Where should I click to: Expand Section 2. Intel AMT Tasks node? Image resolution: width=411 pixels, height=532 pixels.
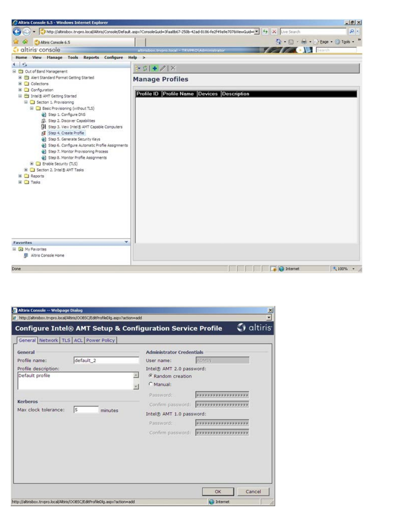coord(26,170)
